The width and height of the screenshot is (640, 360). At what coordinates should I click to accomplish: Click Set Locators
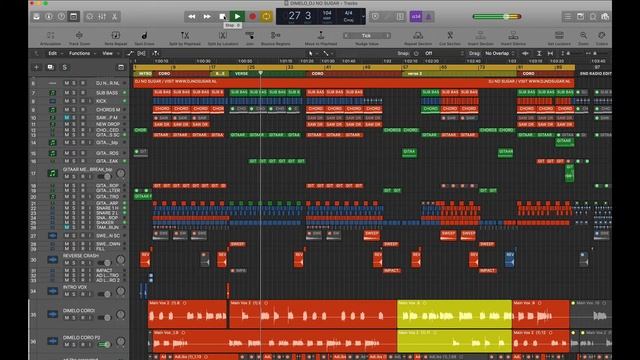click(x=559, y=38)
